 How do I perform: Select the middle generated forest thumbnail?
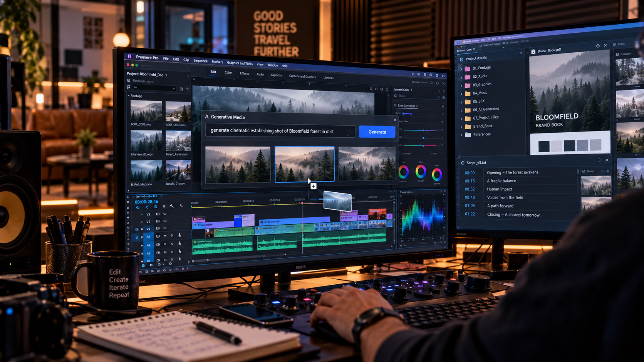tap(304, 164)
